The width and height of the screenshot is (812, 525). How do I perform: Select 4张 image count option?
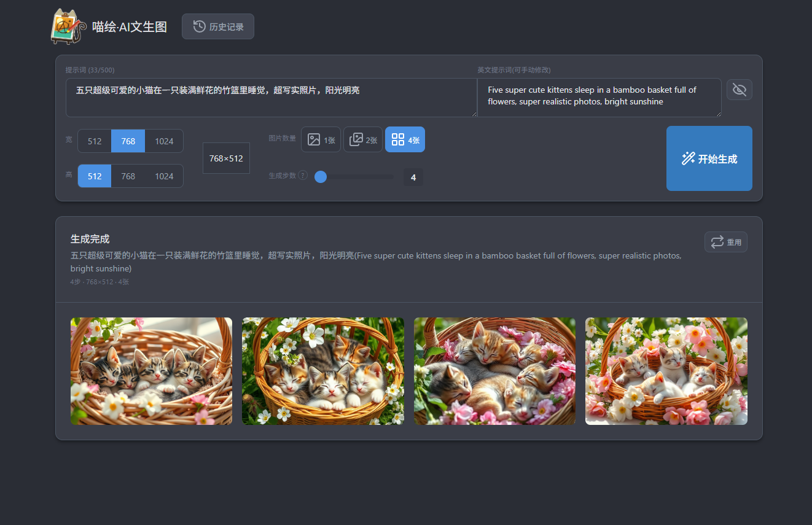tap(405, 139)
